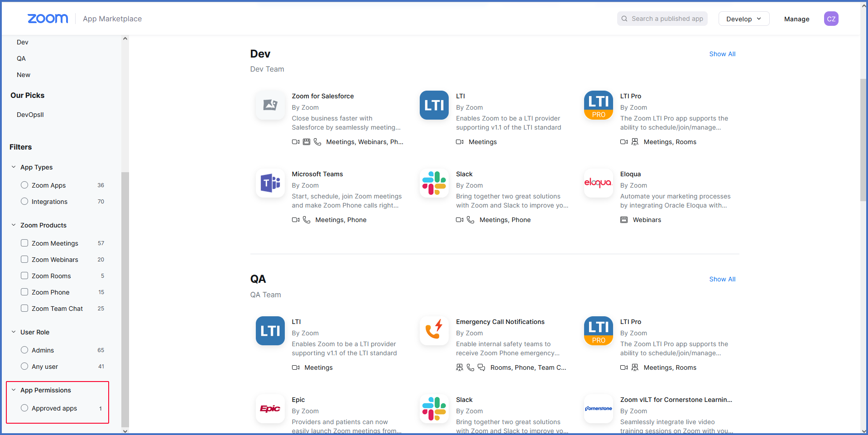Collapse the App Permissions filter group

click(14, 390)
